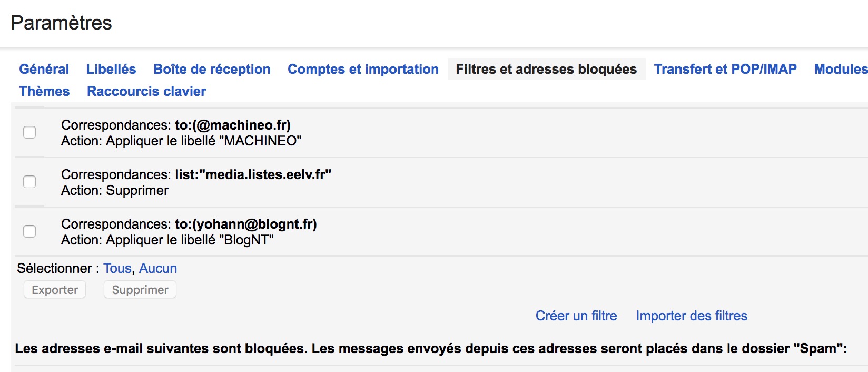Select the yohann@blognt.fr filter checkbox
868x372 pixels.
coord(29,231)
